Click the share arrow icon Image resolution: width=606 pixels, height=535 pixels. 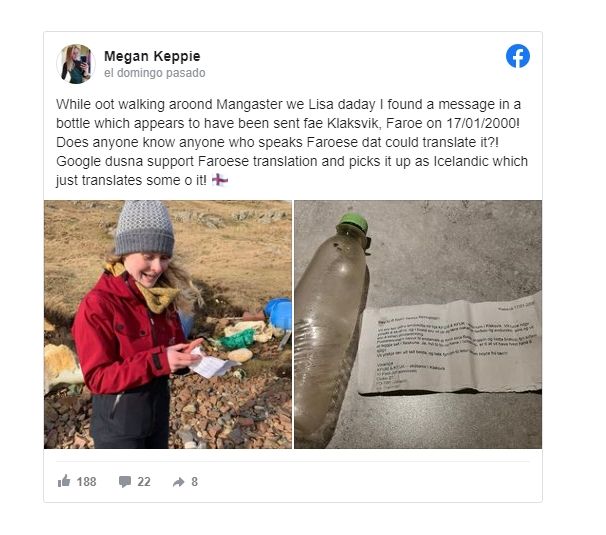(x=179, y=482)
